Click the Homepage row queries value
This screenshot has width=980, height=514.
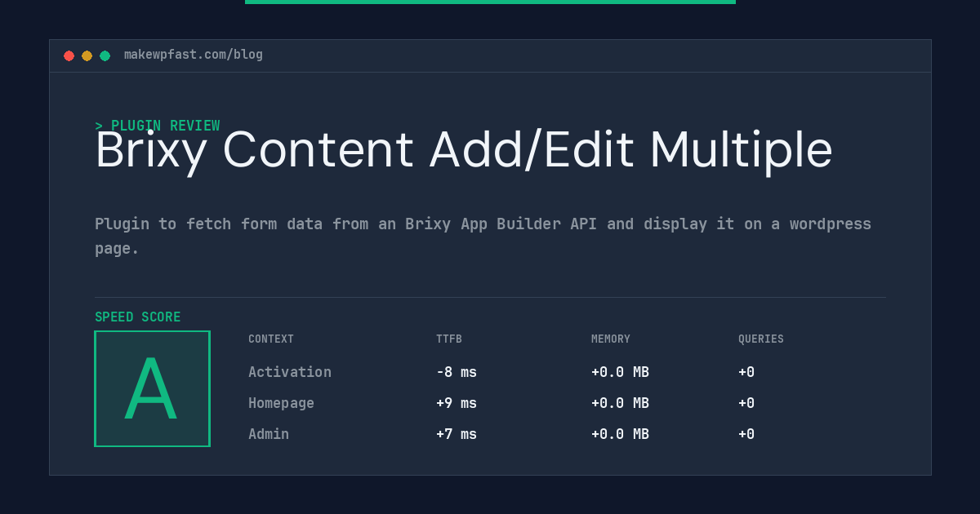746,403
